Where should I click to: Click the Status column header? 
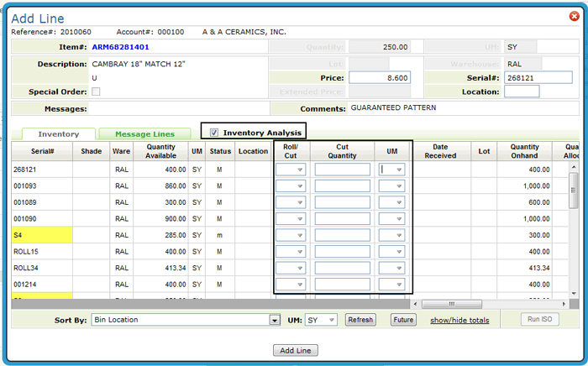[220, 151]
